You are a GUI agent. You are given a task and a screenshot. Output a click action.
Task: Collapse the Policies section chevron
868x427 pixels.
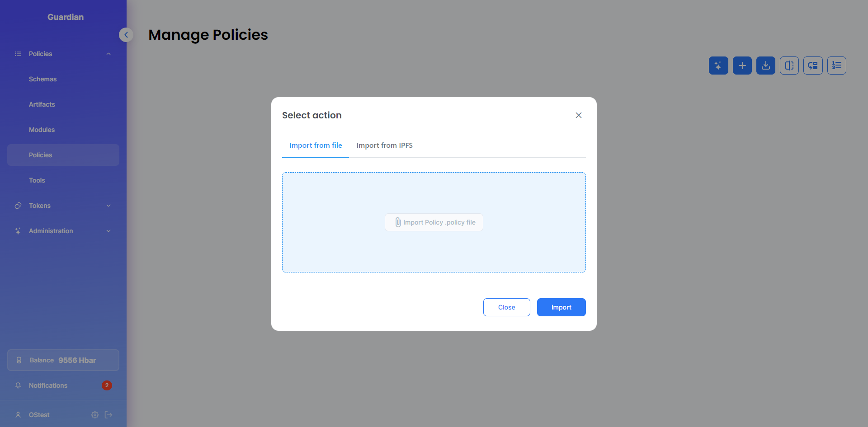108,54
